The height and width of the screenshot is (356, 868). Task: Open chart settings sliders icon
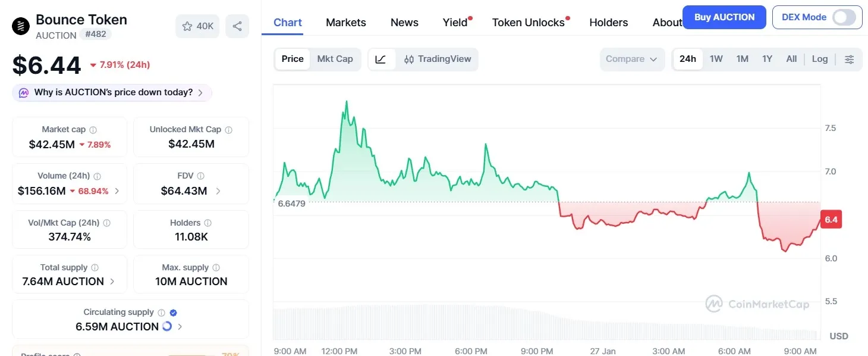(x=849, y=59)
